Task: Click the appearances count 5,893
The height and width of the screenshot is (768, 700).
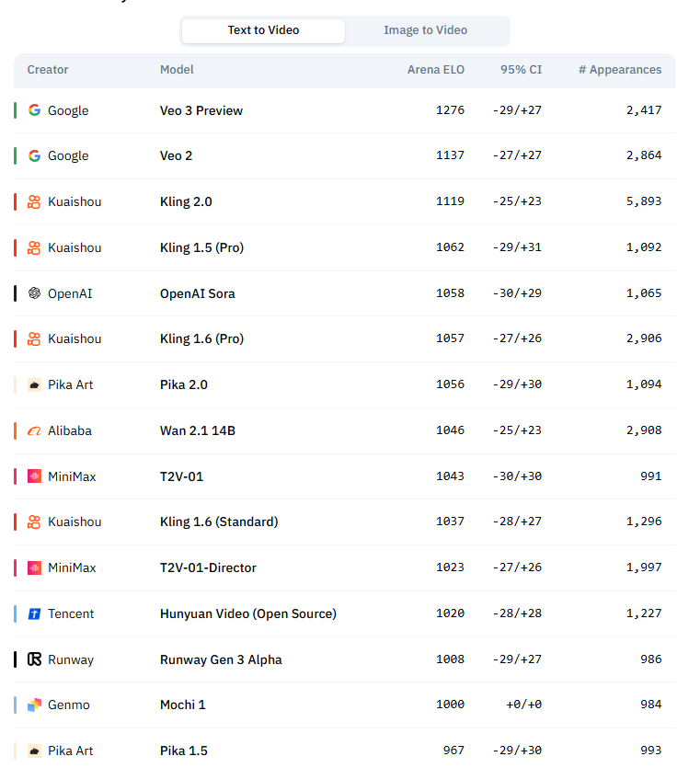Action: tap(644, 201)
